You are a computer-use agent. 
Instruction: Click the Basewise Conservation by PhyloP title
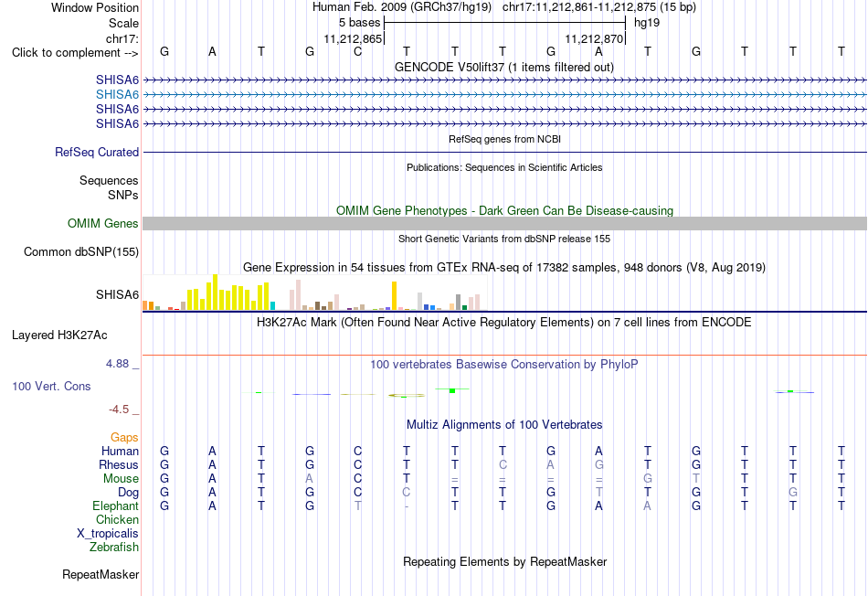(x=503, y=365)
